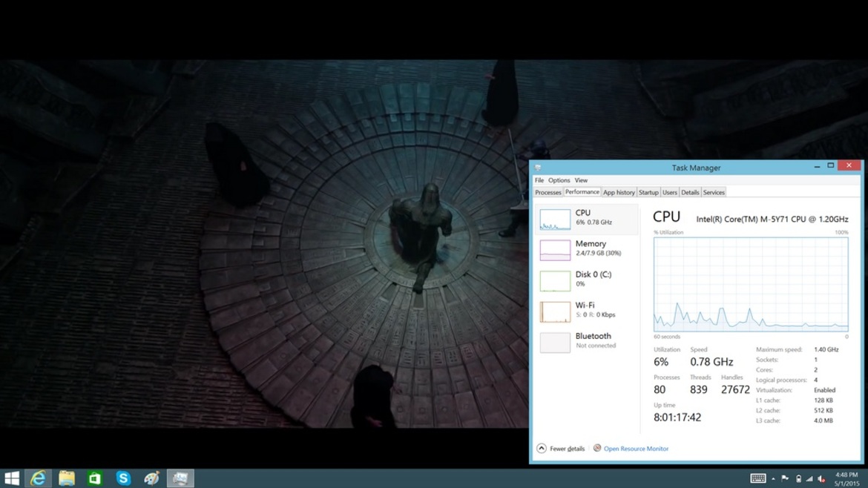Click the Open Resource Monitor link
Viewport: 868px width, 488px height.
click(636, 449)
